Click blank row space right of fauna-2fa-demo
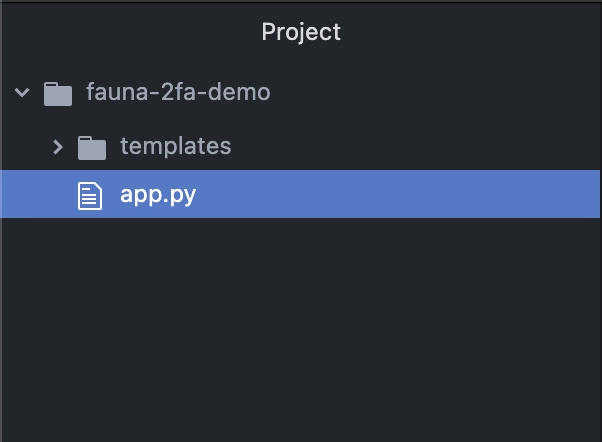Image resolution: width=602 pixels, height=442 pixels. 435,92
